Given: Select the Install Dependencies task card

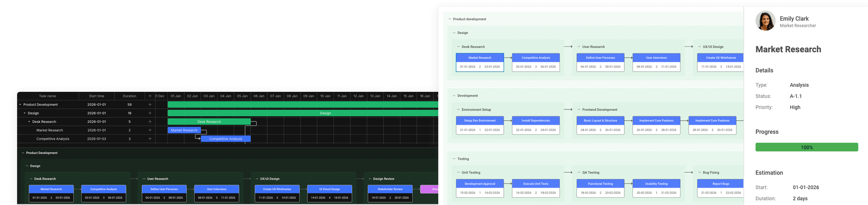Looking at the screenshot, I should (x=535, y=125).
